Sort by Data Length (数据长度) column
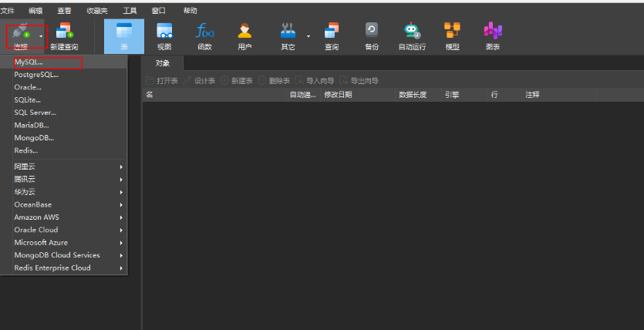644x330 pixels. pyautogui.click(x=419, y=95)
